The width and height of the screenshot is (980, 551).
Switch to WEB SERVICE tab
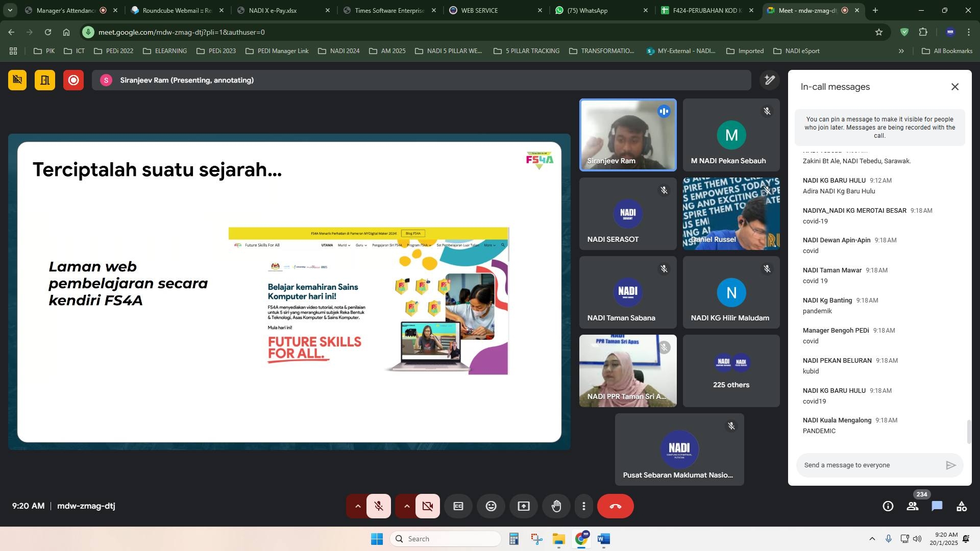[x=495, y=10]
